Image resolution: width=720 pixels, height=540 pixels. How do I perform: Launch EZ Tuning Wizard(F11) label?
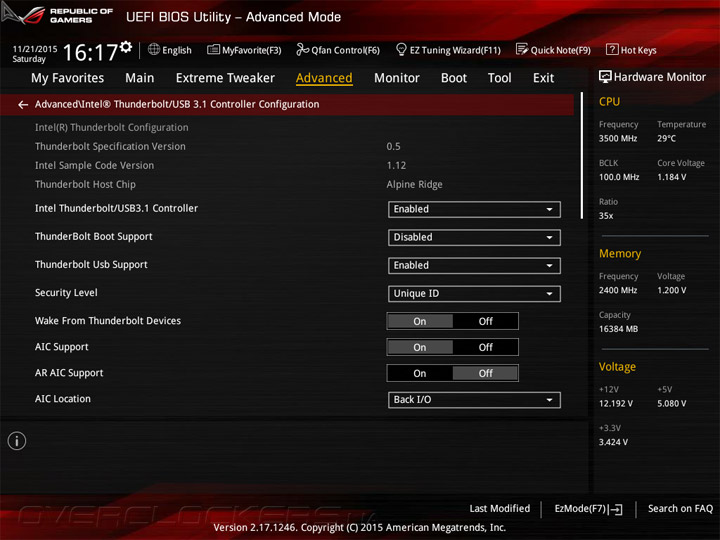pyautogui.click(x=455, y=50)
